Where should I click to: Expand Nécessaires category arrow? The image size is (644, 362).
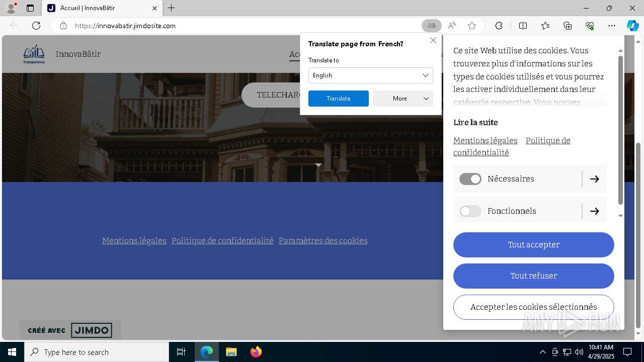[594, 179]
